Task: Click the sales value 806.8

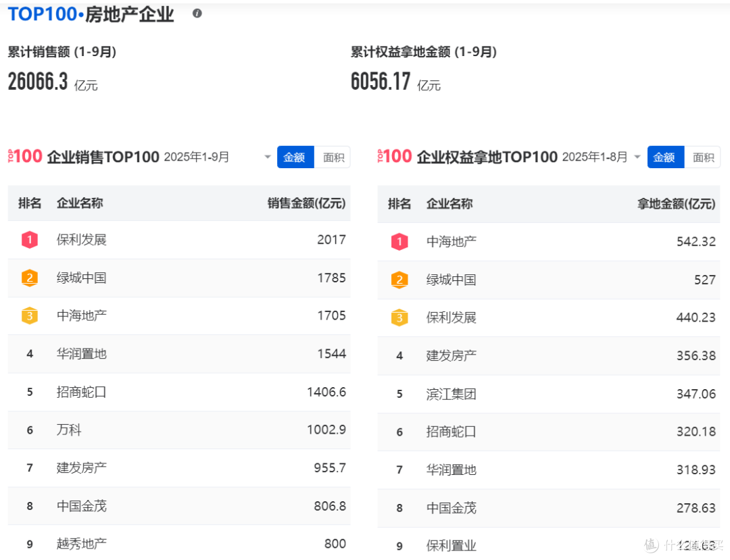Action: point(330,506)
